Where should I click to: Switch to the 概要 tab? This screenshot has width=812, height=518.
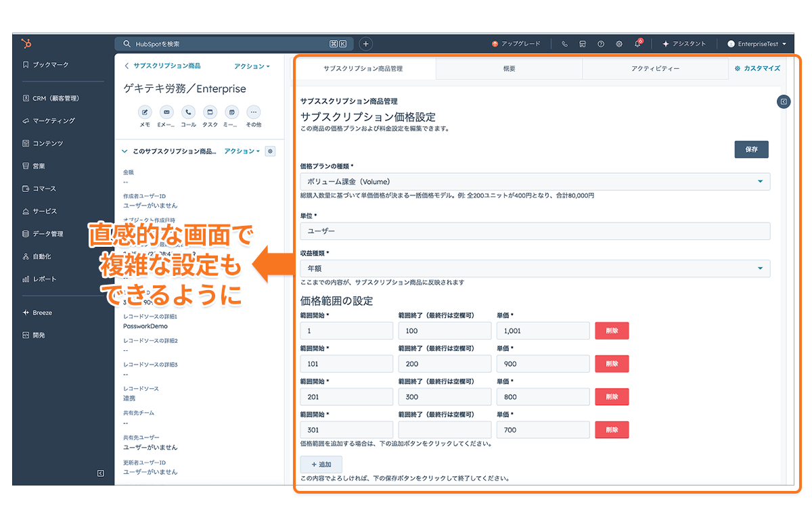coord(509,68)
